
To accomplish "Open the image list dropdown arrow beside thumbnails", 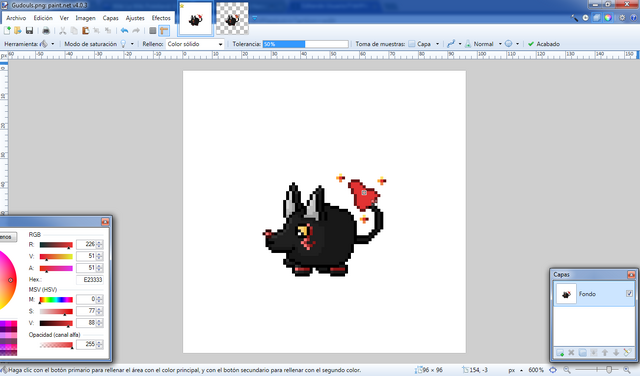I will (254, 18).
